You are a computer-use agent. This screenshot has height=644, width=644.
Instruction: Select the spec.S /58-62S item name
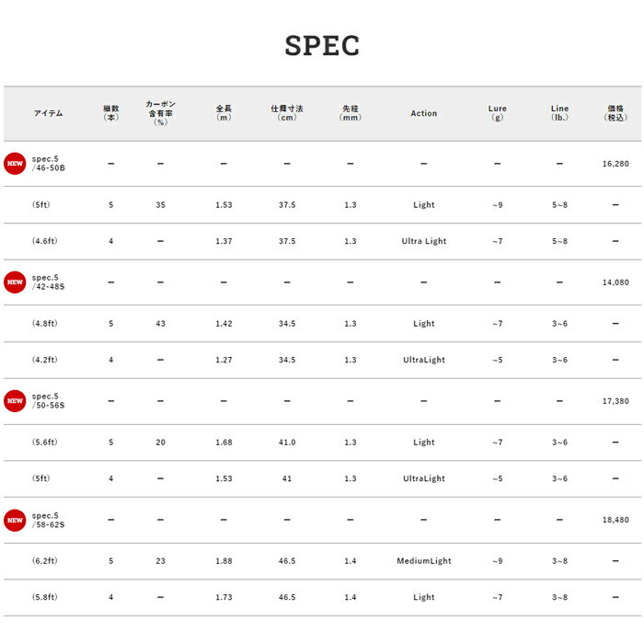[49, 520]
